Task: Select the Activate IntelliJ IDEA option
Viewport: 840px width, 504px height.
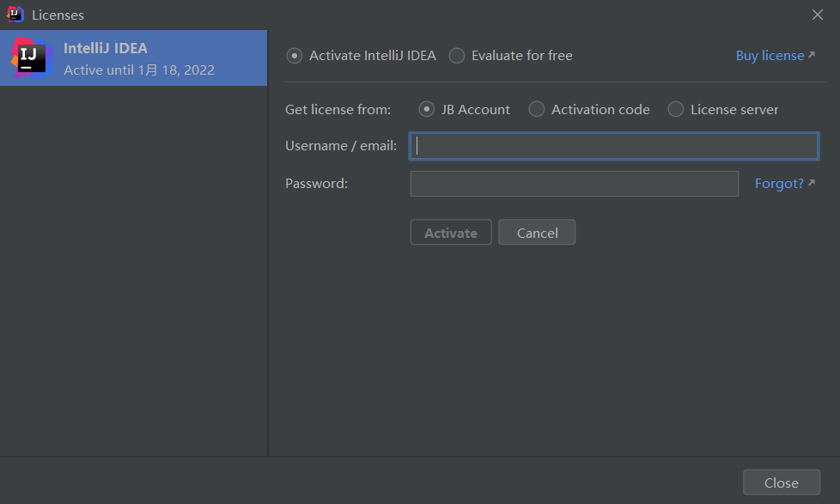Action: [361, 56]
